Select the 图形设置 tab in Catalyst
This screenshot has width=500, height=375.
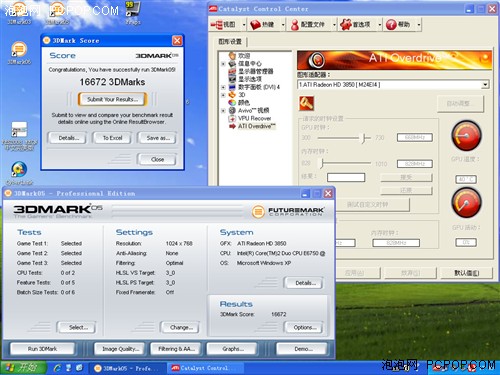(x=230, y=42)
